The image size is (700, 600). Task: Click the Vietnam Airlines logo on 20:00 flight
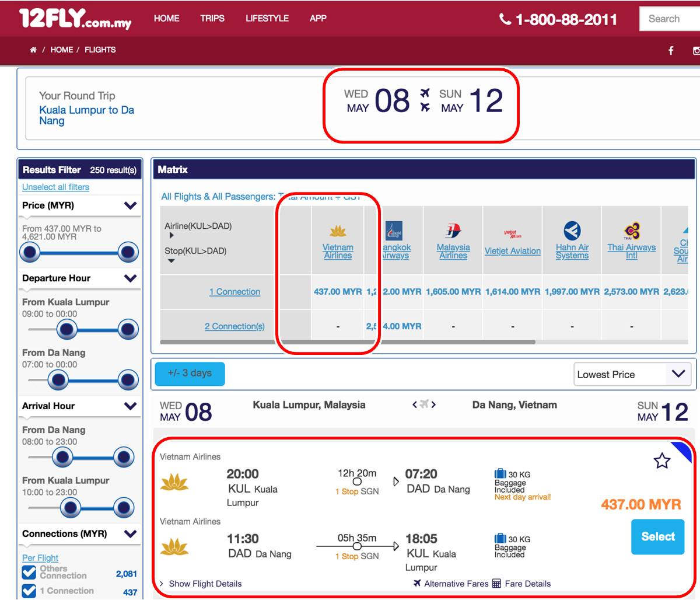174,483
